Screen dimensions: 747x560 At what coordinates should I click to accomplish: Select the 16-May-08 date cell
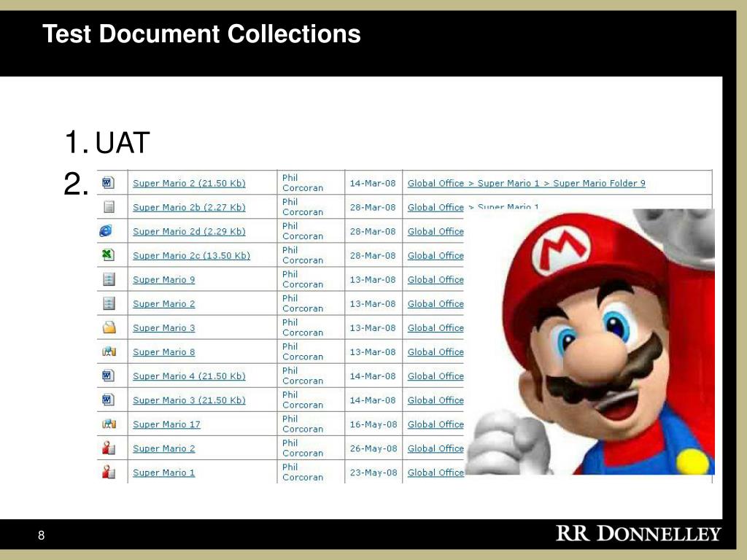[373, 424]
